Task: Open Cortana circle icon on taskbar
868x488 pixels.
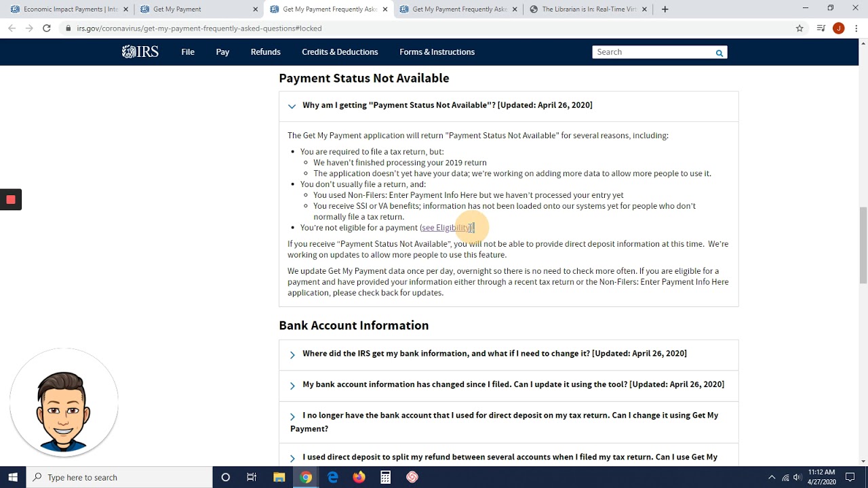Action: pos(225,477)
